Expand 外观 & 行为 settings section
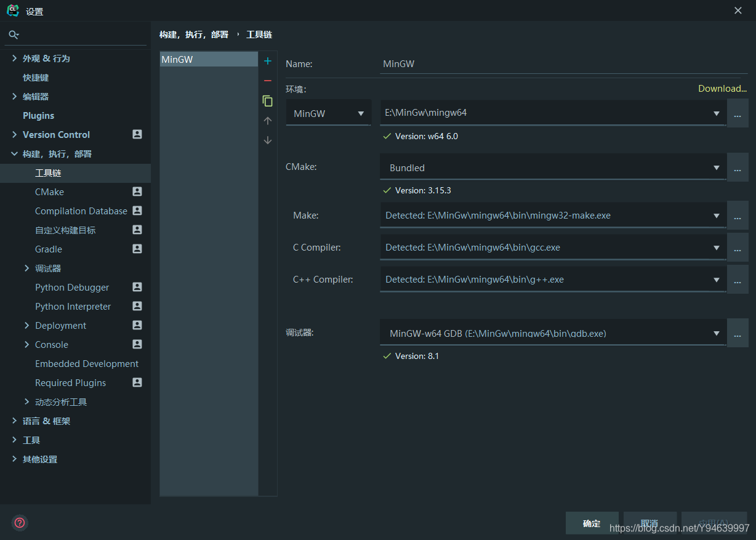756x540 pixels. (x=14, y=58)
